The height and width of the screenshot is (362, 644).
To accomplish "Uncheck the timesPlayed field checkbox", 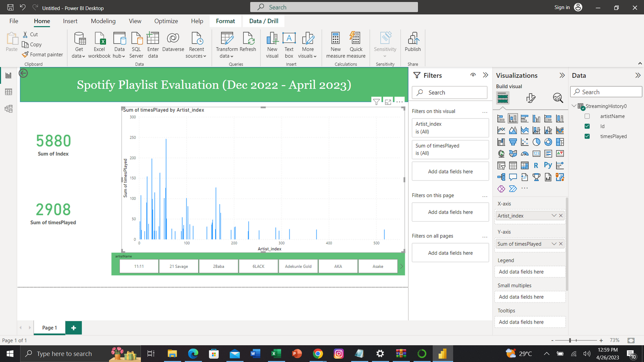I will coord(587,136).
